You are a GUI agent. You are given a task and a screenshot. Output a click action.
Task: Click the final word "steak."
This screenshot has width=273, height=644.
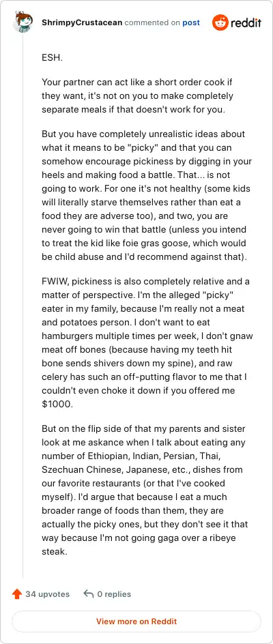(54, 551)
